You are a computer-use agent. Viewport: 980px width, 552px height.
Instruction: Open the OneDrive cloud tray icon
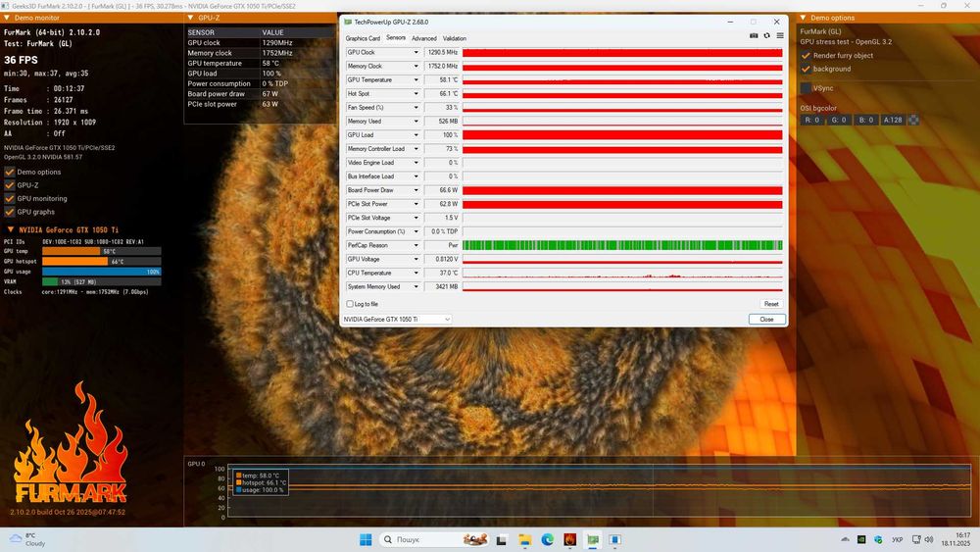coord(845,539)
